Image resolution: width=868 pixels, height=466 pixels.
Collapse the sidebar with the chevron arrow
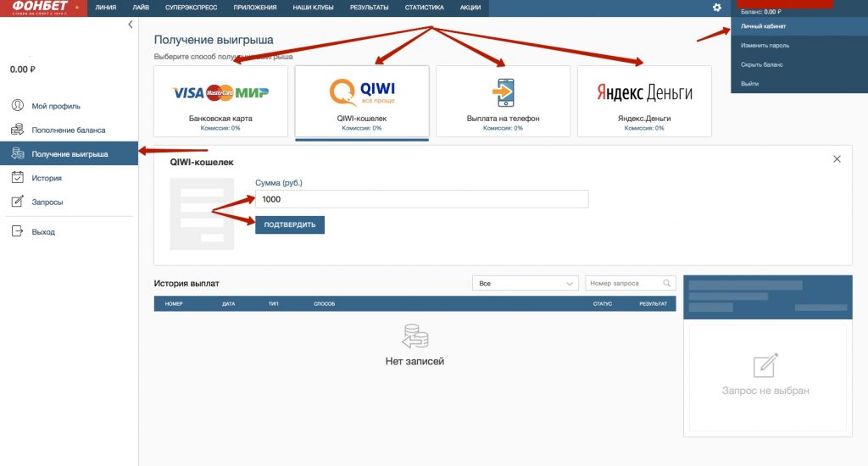(x=130, y=25)
